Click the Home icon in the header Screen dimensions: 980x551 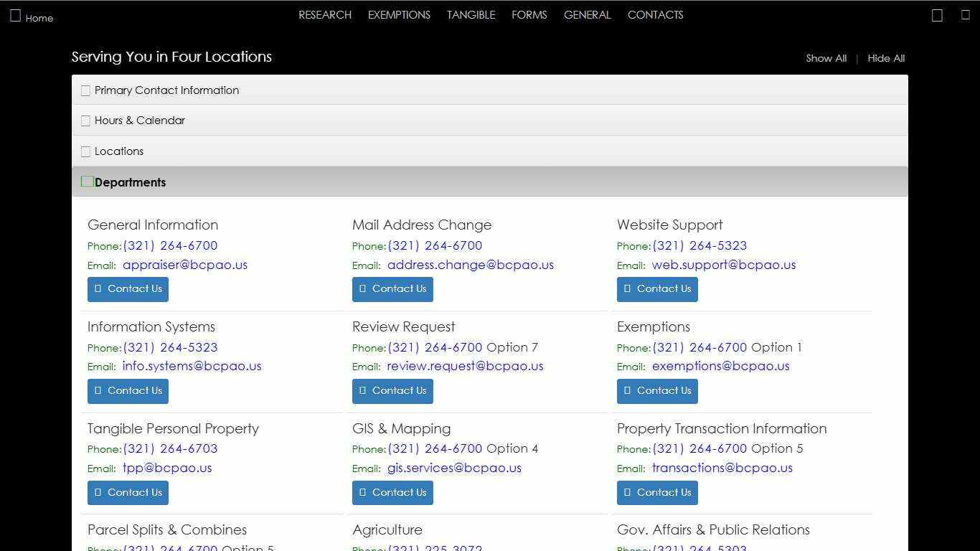click(x=15, y=16)
